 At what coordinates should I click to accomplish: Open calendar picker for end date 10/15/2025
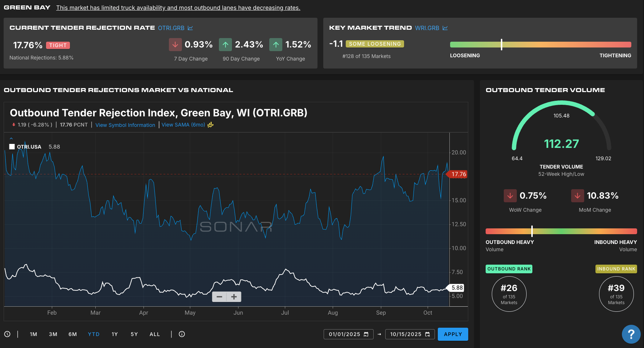(x=428, y=334)
